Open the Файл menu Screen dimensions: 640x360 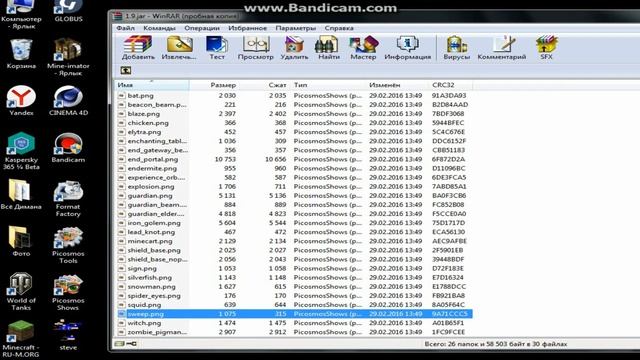click(125, 28)
